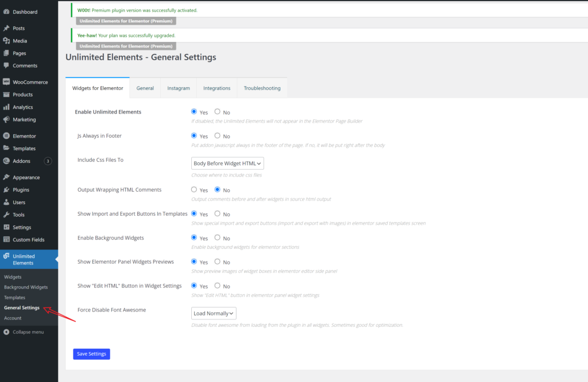Click the Comments bubble icon

click(6, 65)
